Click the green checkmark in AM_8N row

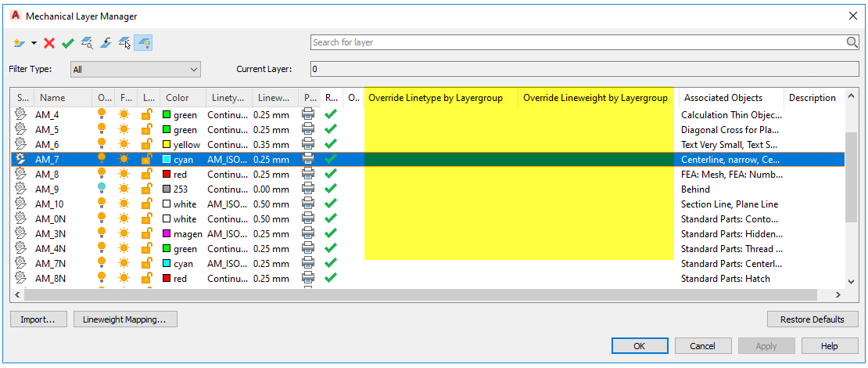pos(331,278)
